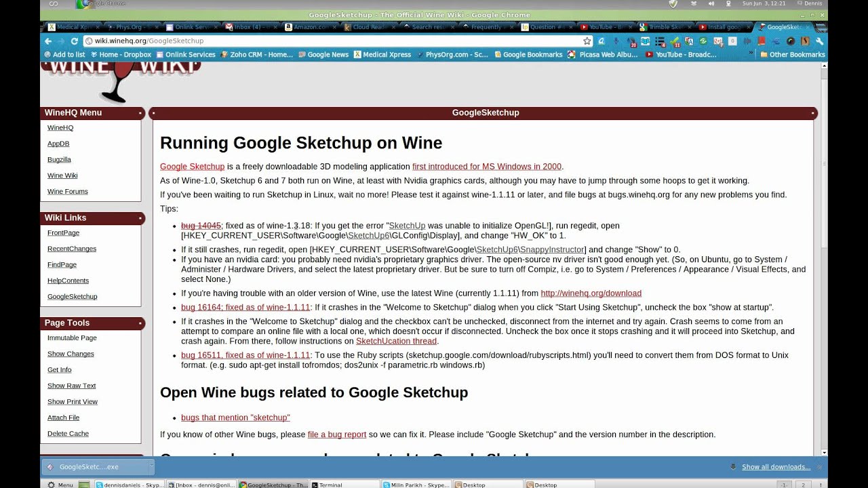Switch to the Medical Xpress tab
The width and height of the screenshot is (868, 488).
point(71,27)
